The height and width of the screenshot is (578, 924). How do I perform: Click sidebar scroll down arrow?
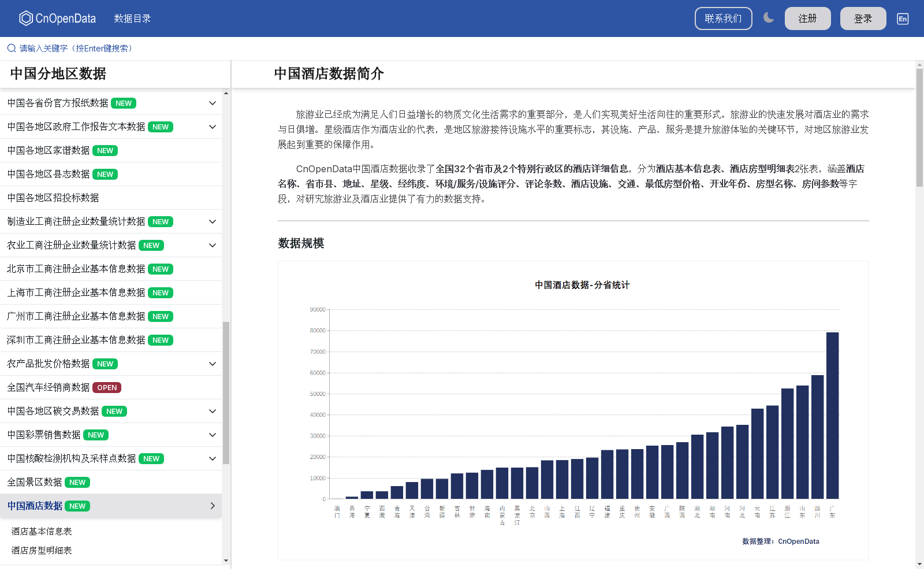[x=226, y=560]
